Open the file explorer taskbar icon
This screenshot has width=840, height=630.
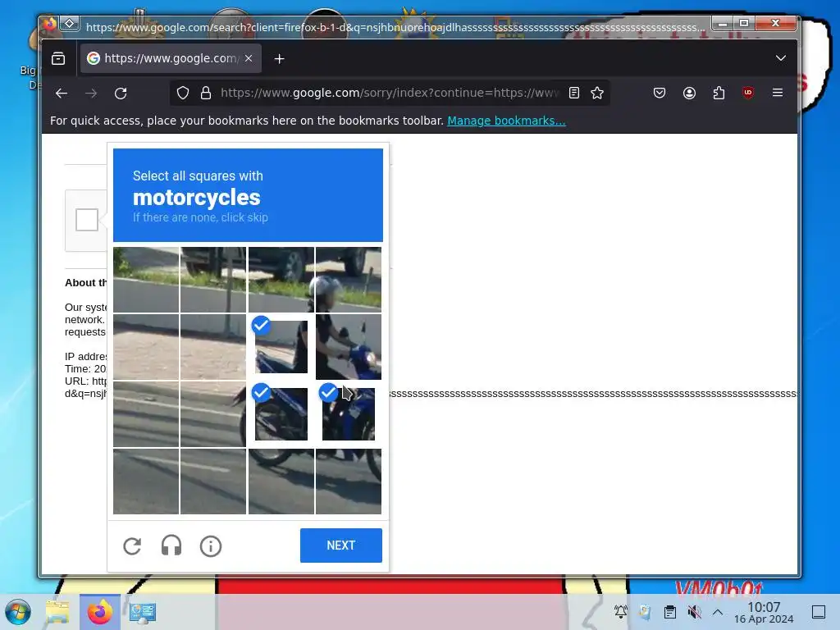point(57,612)
